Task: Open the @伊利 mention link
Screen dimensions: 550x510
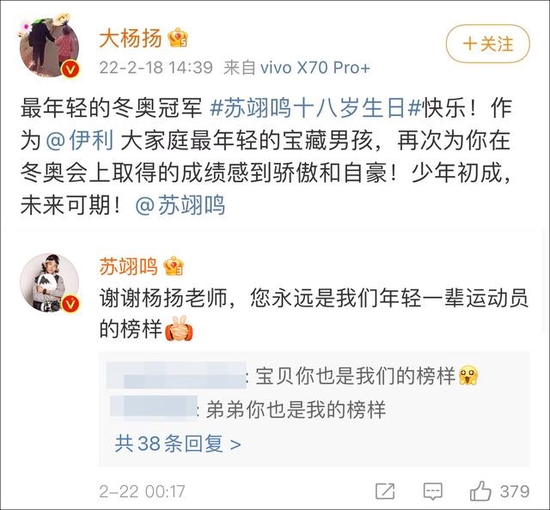Action: pos(80,141)
